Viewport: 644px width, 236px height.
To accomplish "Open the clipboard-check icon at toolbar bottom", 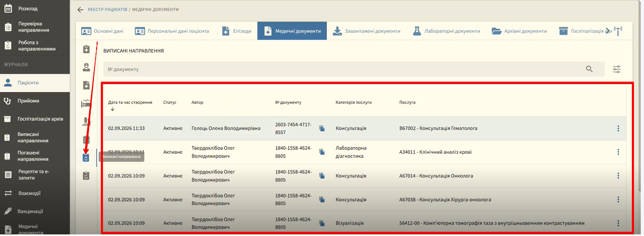I will coord(87,175).
